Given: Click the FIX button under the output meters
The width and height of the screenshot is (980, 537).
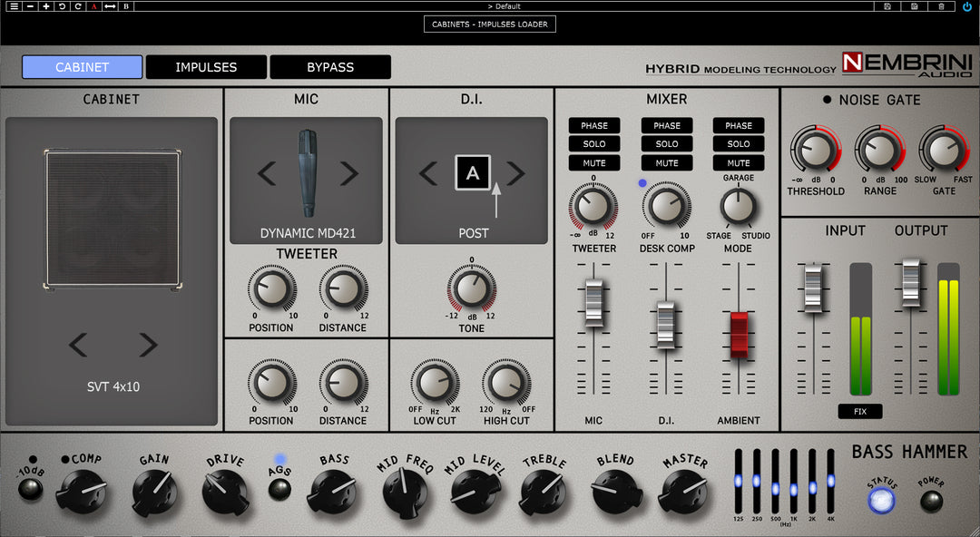Looking at the screenshot, I should [859, 411].
